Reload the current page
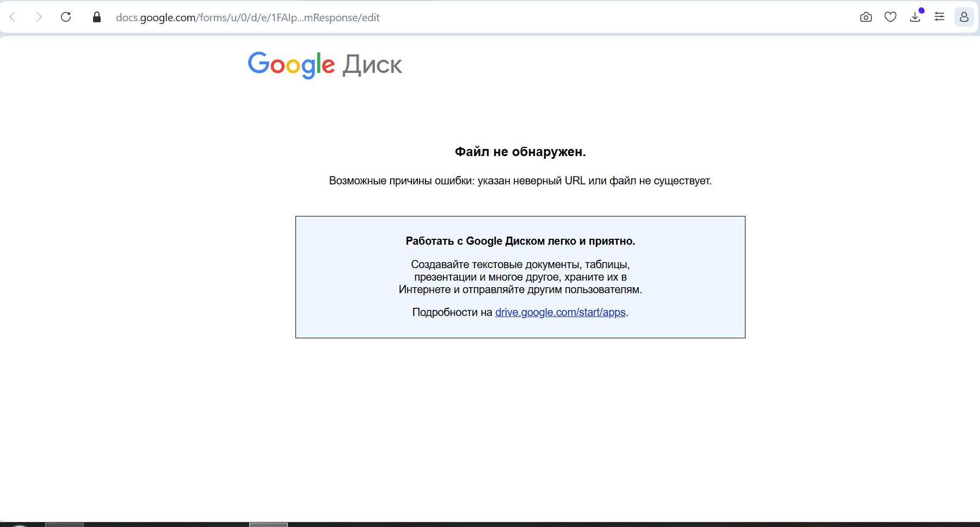 66,17
